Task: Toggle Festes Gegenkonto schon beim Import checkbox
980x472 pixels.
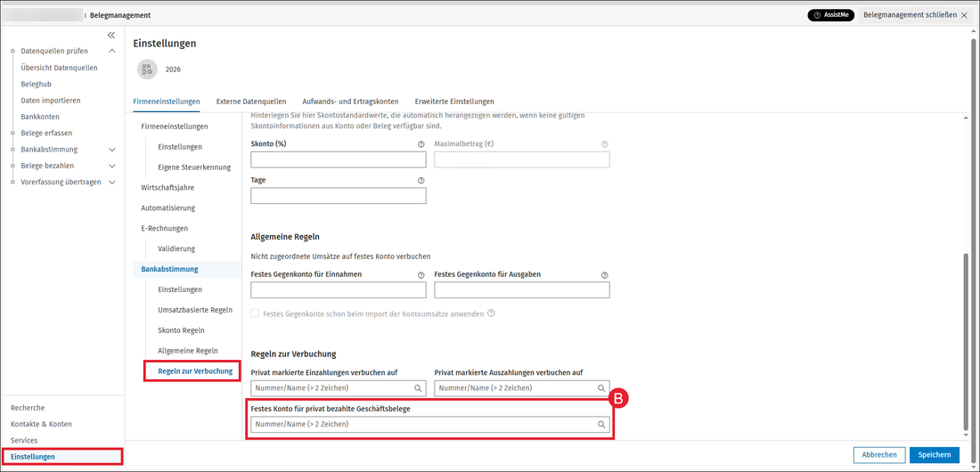Action: click(x=255, y=313)
